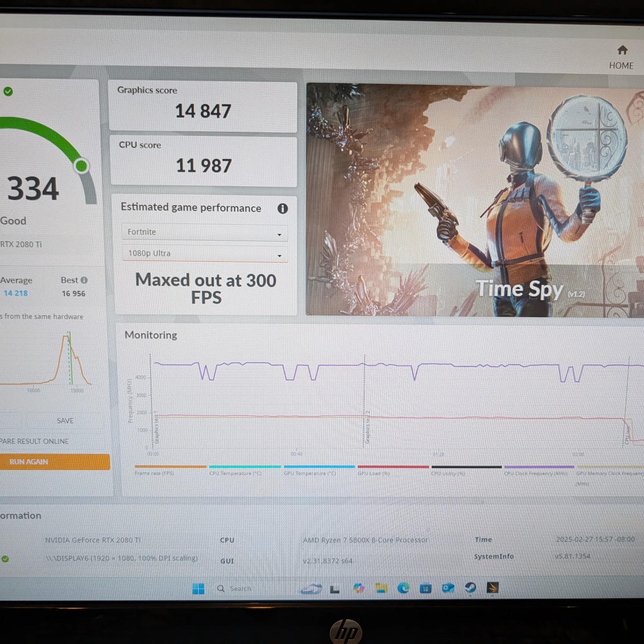Click the Monitoring section heading
Viewport: 644px width, 644px height.
151,335
